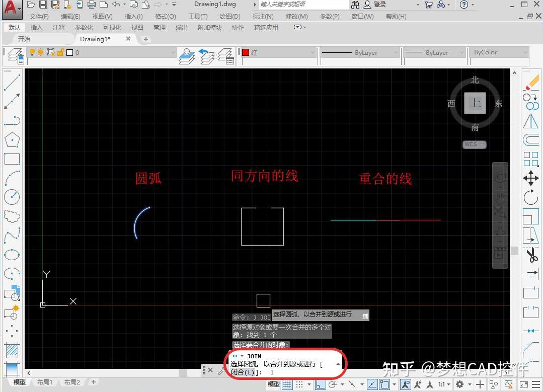Open the Autodesk App Store cart icon
543x392 pixels.
[429, 5]
